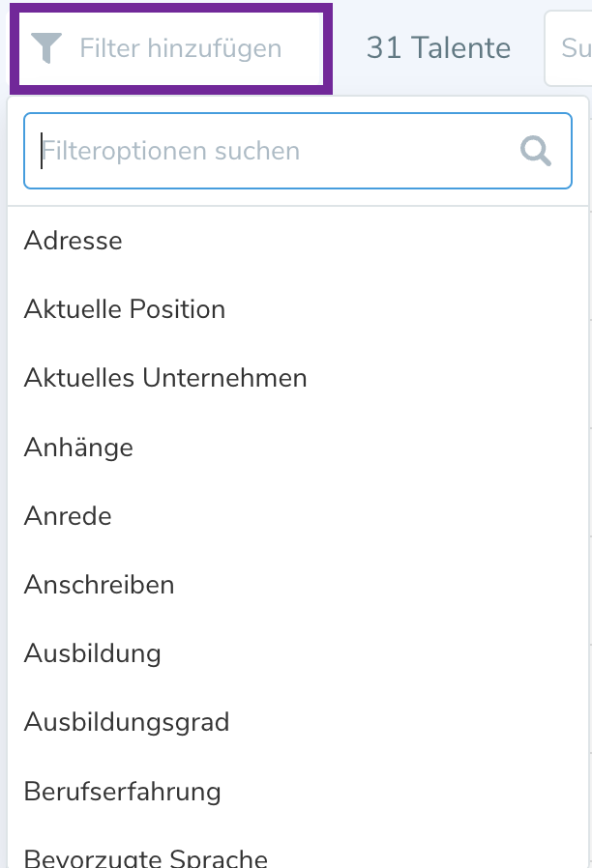Click the funnel filter icon

tap(46, 47)
